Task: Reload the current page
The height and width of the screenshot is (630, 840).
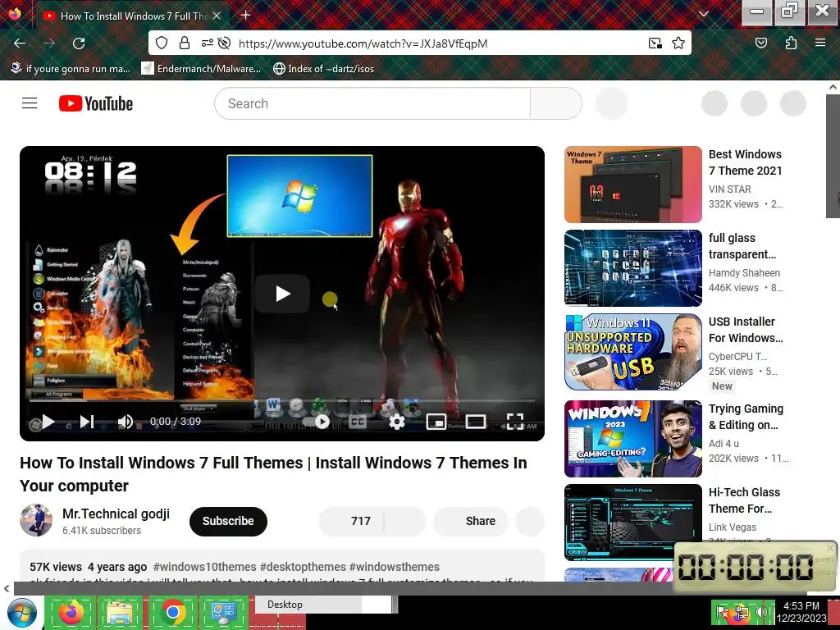Action: 79,43
